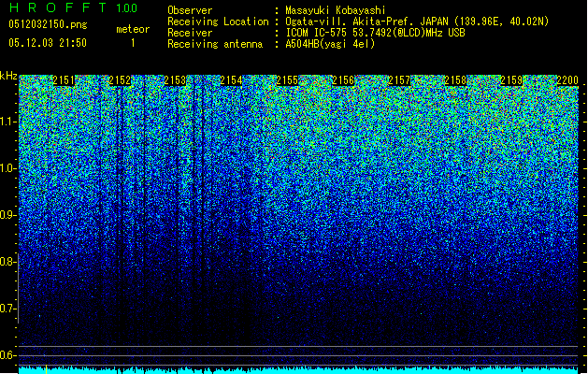
Task: Click the 0.7 frequency axis label
Action: pyautogui.click(x=8, y=309)
